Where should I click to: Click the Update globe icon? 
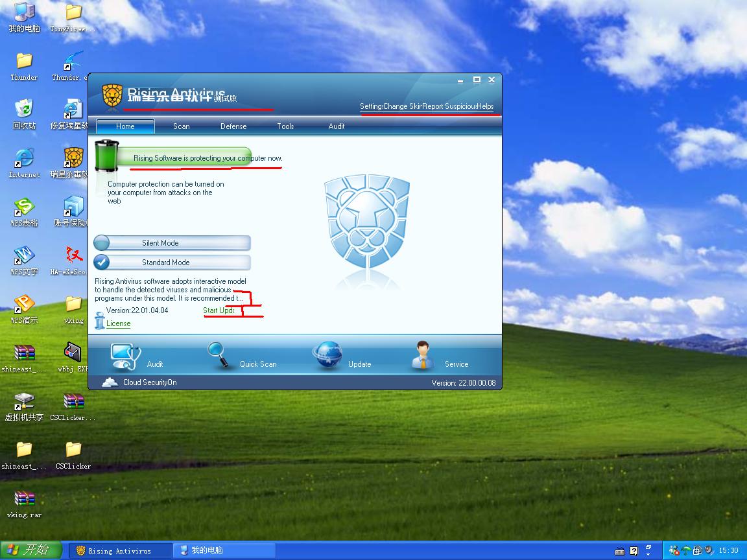coord(327,355)
